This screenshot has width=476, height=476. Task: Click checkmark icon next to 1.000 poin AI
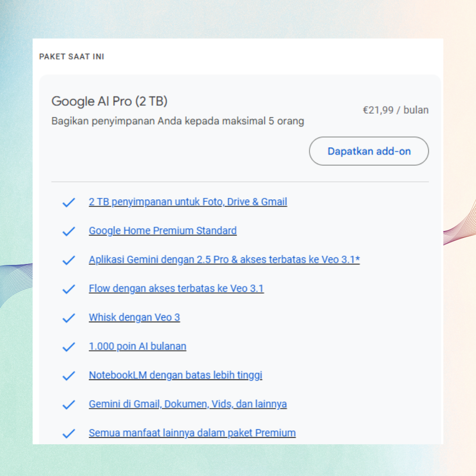pyautogui.click(x=69, y=347)
